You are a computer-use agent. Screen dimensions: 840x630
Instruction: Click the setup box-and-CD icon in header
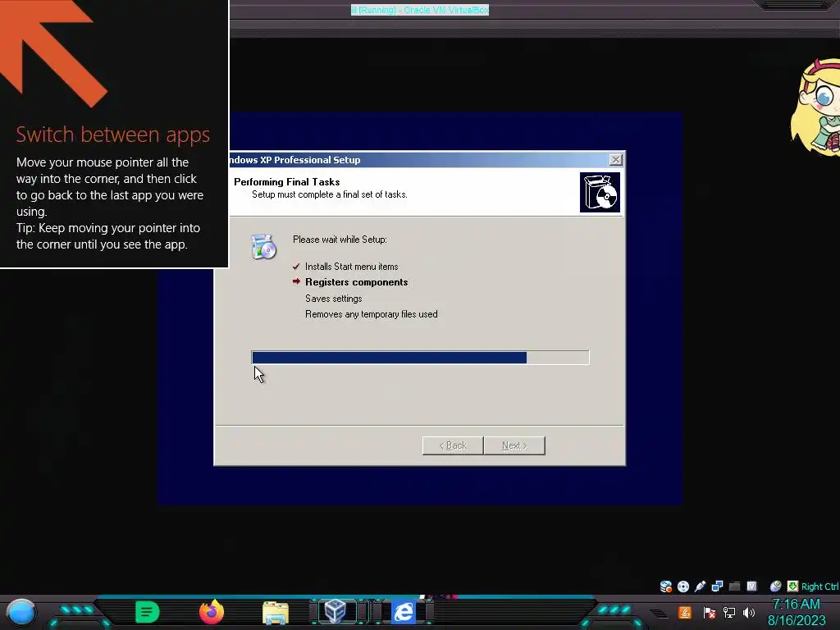(x=600, y=192)
